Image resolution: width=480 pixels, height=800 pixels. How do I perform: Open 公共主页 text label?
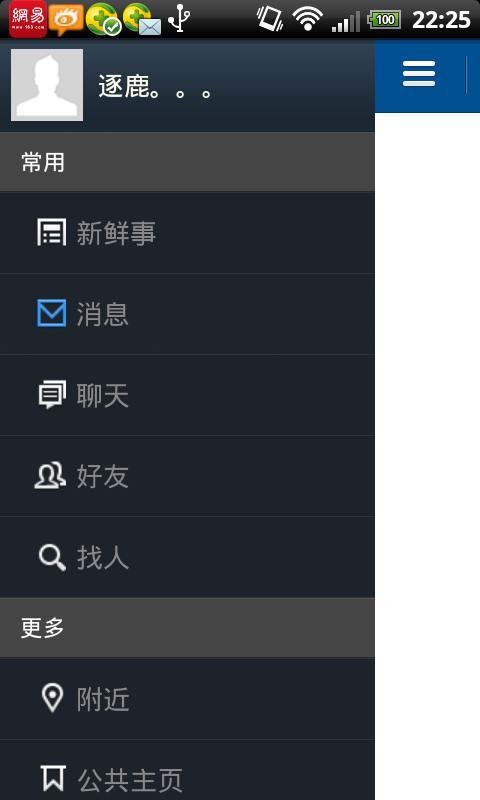coord(130,780)
